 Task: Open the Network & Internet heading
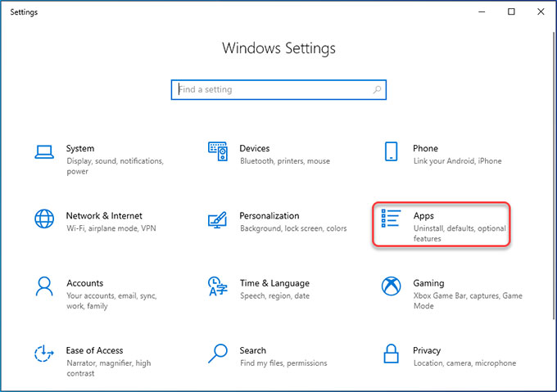point(104,216)
